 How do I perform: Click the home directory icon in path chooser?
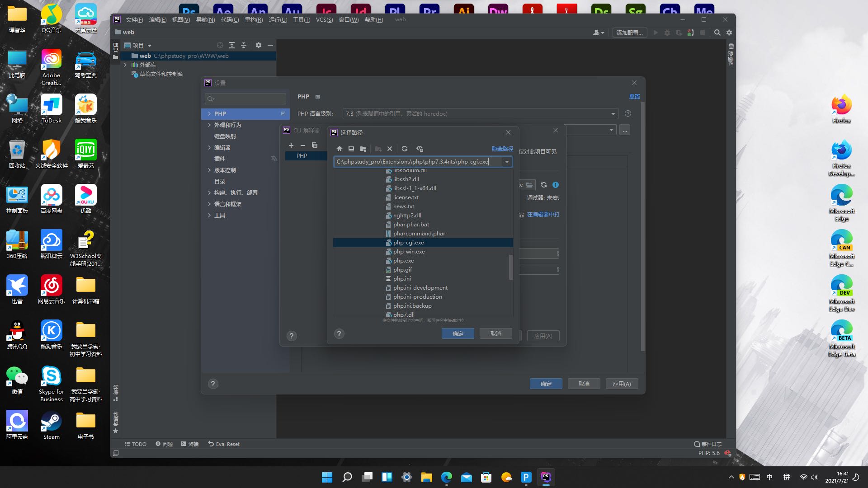click(x=340, y=149)
